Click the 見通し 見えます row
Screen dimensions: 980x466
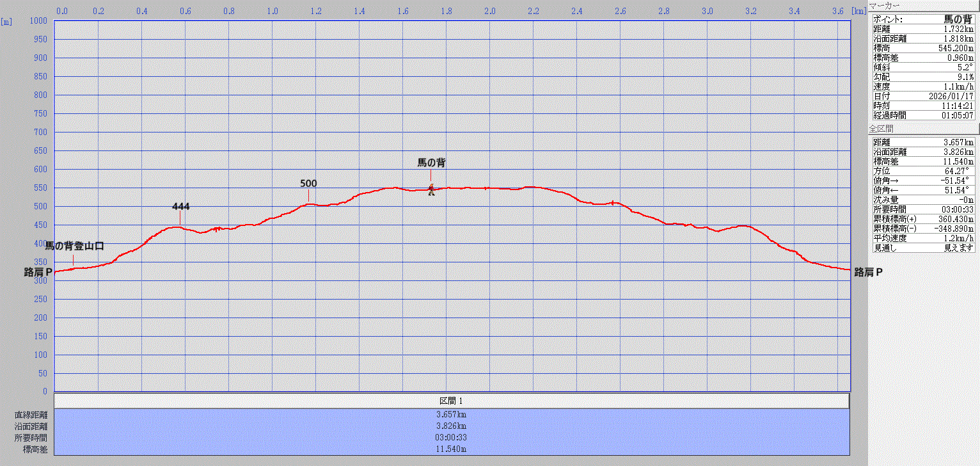[923, 248]
